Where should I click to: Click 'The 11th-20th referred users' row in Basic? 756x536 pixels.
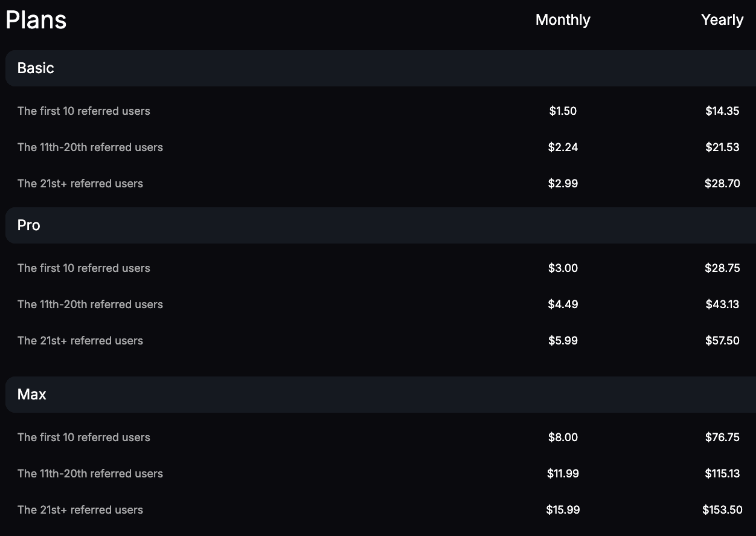(x=90, y=147)
